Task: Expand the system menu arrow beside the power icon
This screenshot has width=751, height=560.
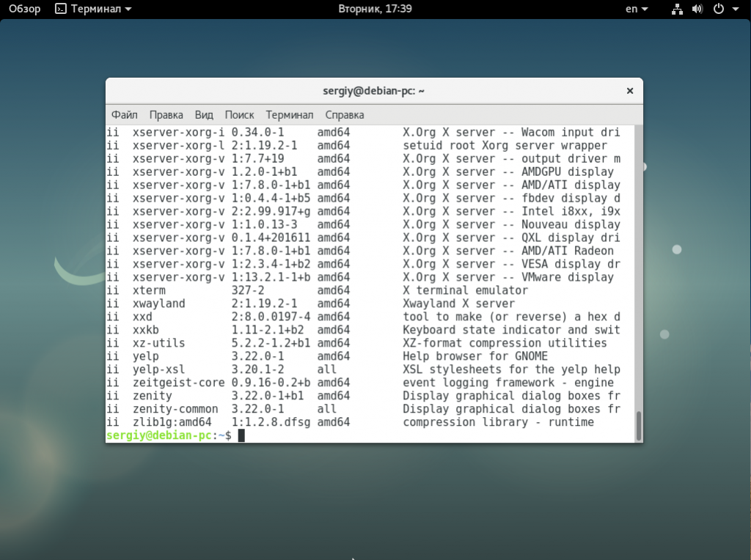Action: [735, 10]
